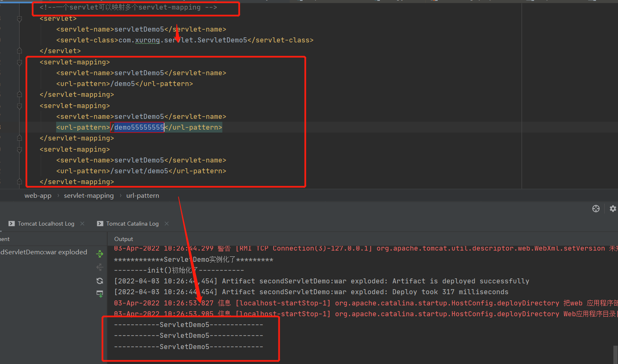Click the init()初始化了 console line
Viewport: 618px width, 364px height.
point(179,270)
